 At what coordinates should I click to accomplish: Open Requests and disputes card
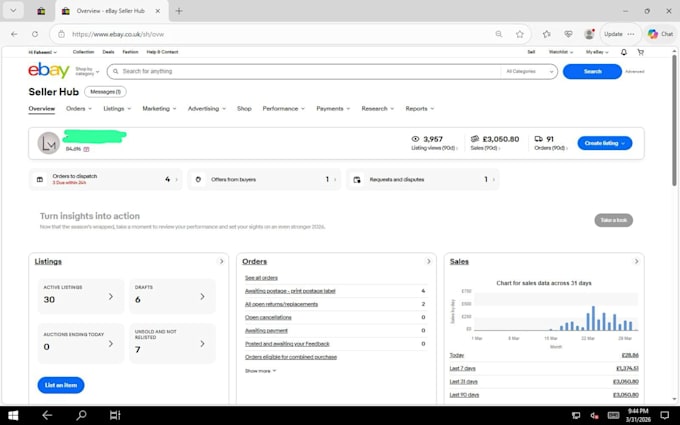(x=423, y=180)
